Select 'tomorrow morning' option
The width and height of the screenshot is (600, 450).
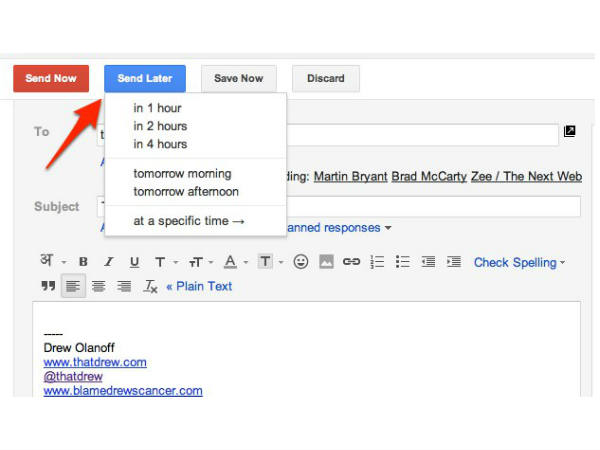point(182,173)
